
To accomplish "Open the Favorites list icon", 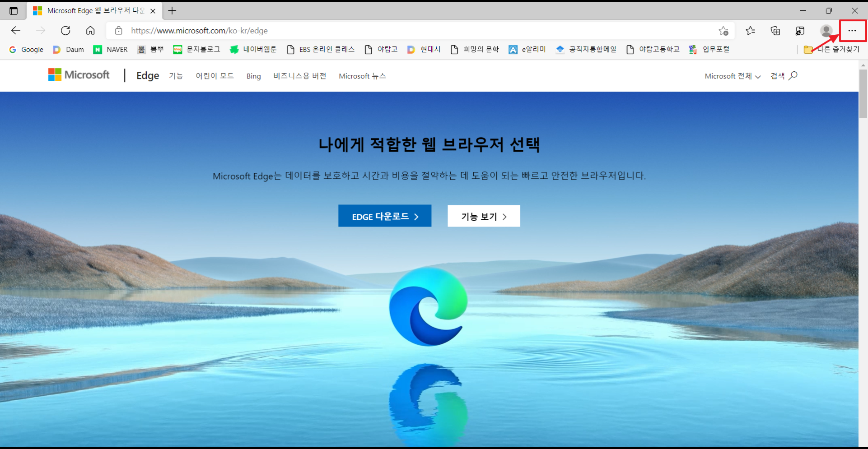I will pos(751,31).
